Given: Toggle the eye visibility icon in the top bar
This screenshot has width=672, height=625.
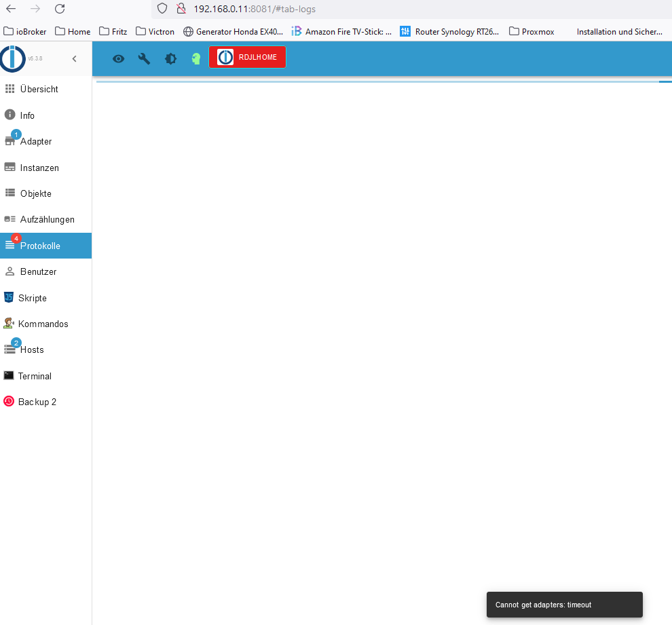Looking at the screenshot, I should coord(119,58).
